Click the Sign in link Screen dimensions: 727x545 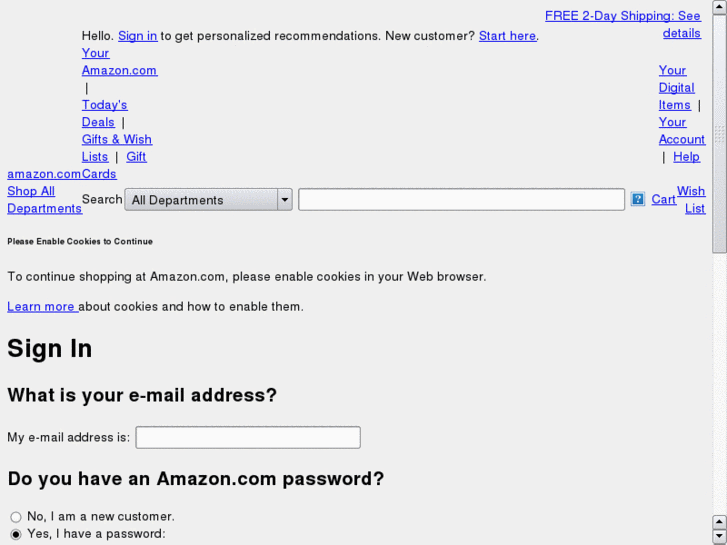coord(137,36)
